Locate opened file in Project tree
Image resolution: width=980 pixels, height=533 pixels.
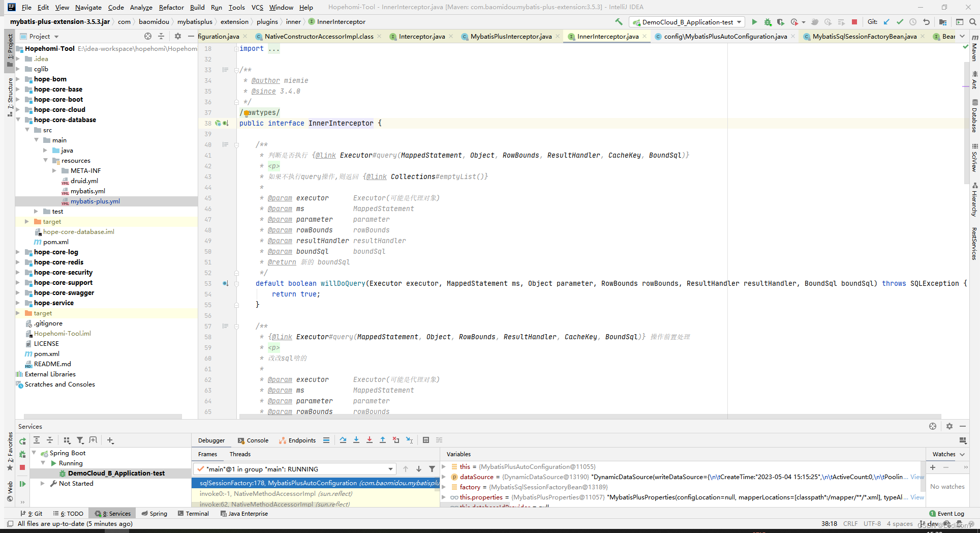click(x=148, y=36)
